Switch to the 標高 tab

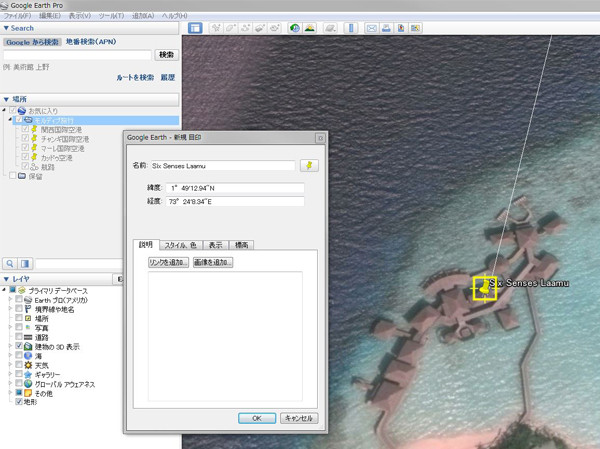[x=241, y=245]
